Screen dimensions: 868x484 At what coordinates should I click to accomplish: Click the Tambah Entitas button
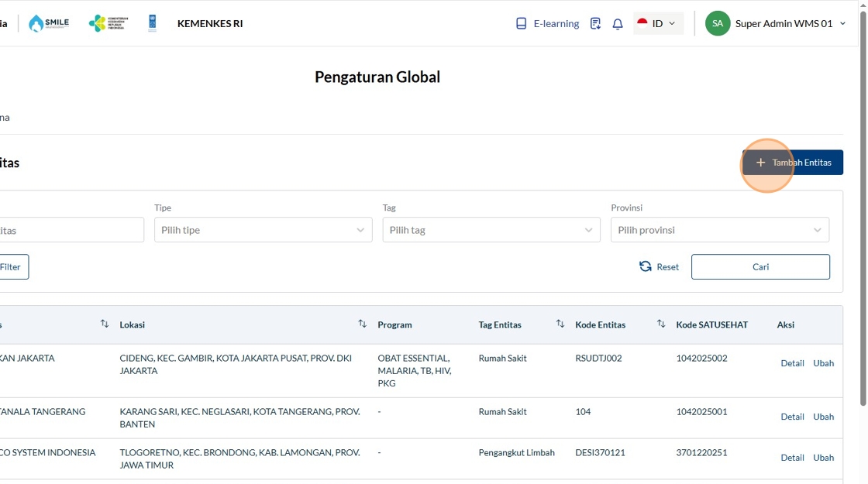coord(793,163)
